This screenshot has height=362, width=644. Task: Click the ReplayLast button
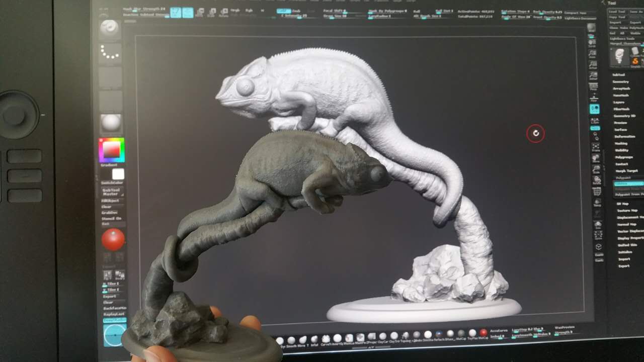click(x=113, y=314)
